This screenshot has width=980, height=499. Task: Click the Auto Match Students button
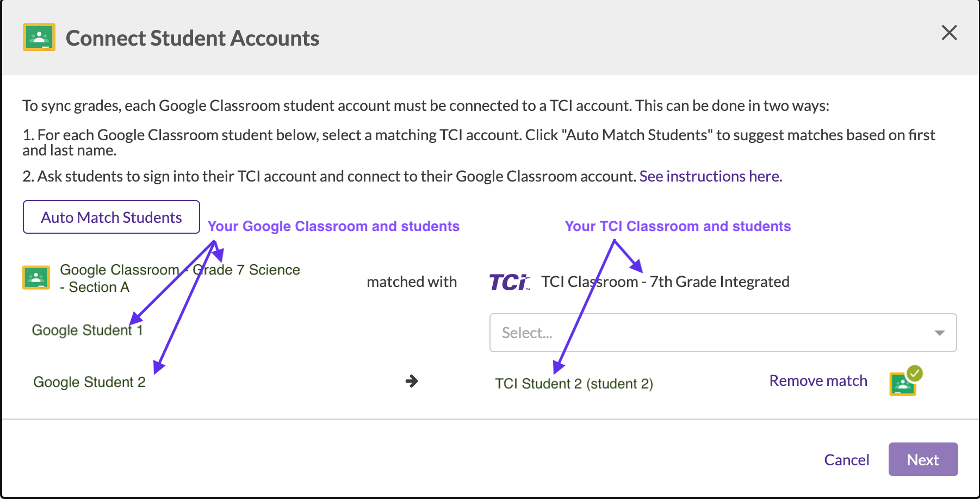pyautogui.click(x=111, y=217)
